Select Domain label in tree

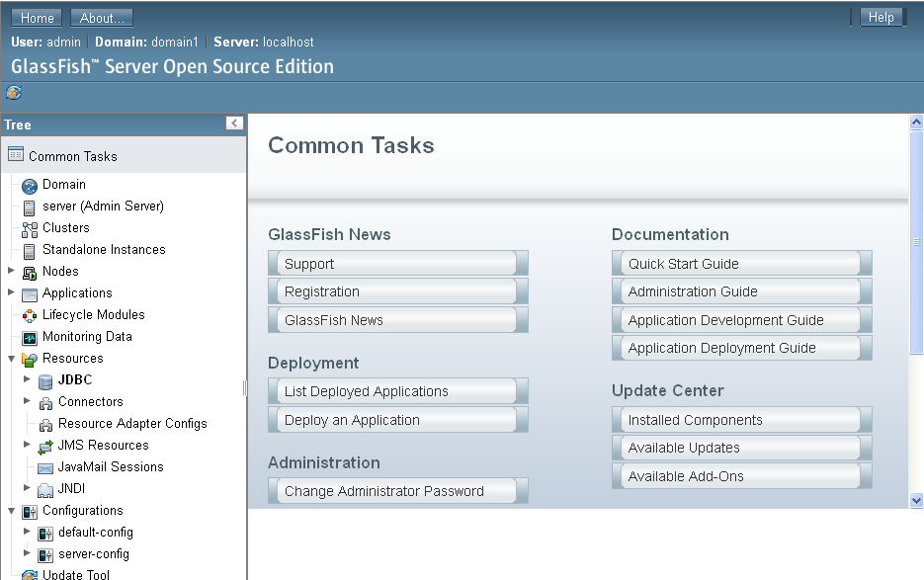click(x=64, y=184)
